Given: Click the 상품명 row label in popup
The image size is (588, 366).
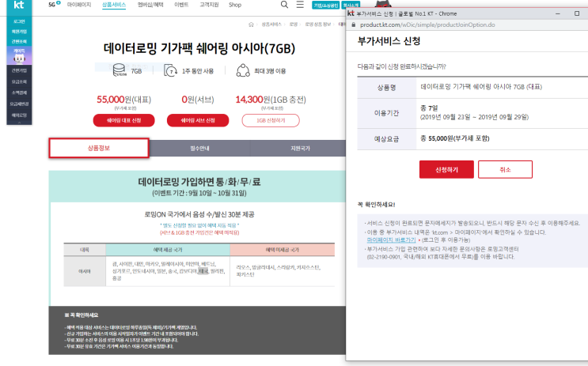Looking at the screenshot, I should tap(387, 88).
